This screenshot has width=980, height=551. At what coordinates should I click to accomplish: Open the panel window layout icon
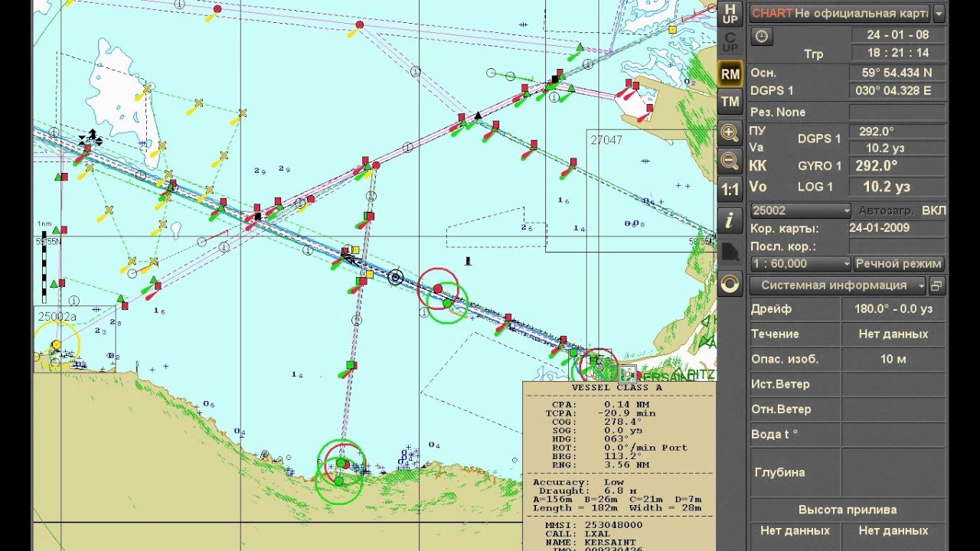pos(937,285)
